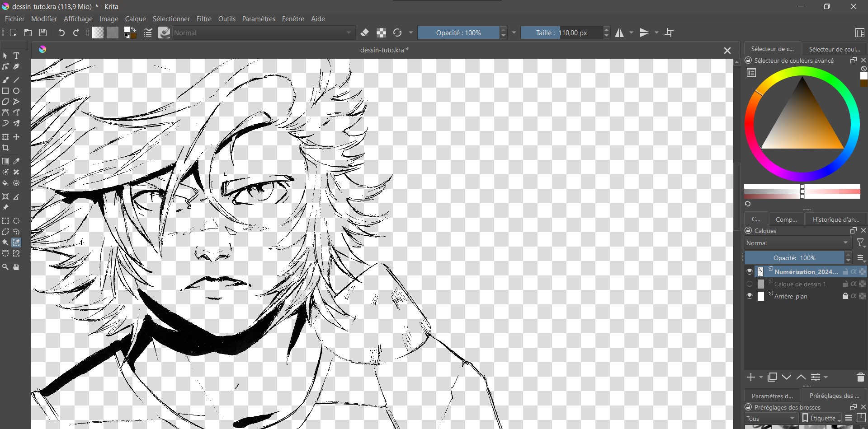Open horizontal mirror options dropdown arrow
The image size is (868, 429).
click(632, 33)
